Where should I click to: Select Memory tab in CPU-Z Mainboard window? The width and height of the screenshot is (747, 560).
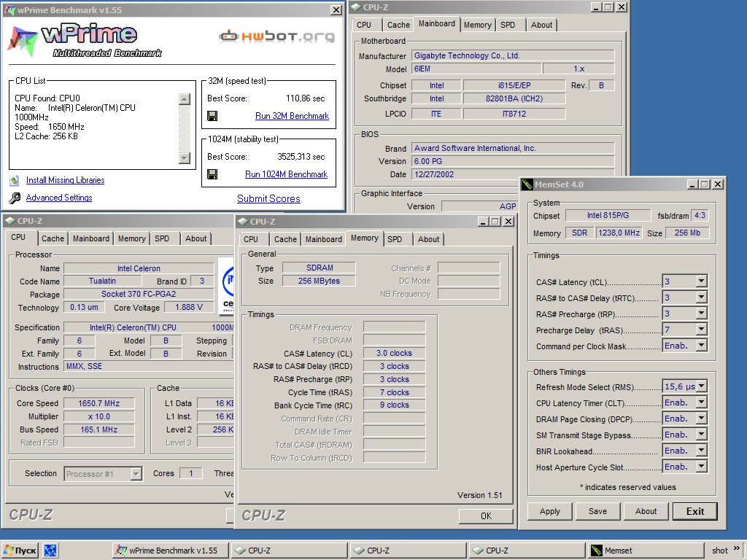pos(477,25)
